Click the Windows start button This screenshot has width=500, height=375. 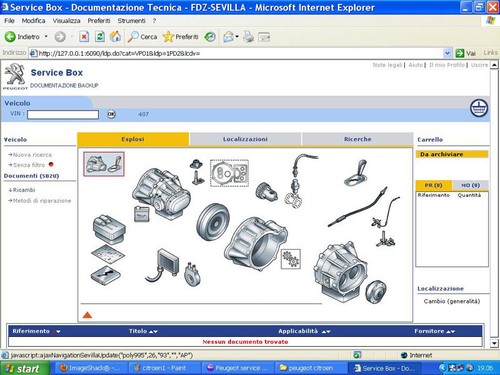(x=25, y=368)
